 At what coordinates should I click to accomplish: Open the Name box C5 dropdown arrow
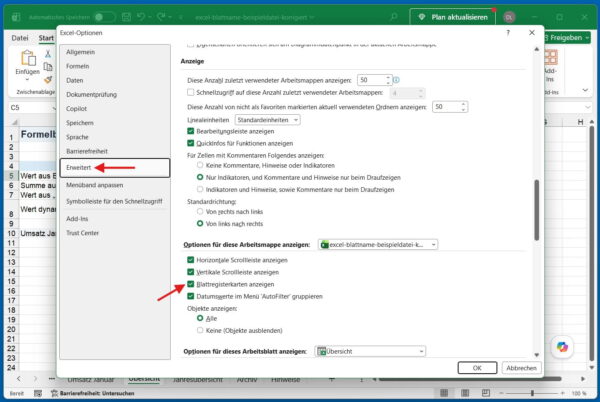coord(54,108)
